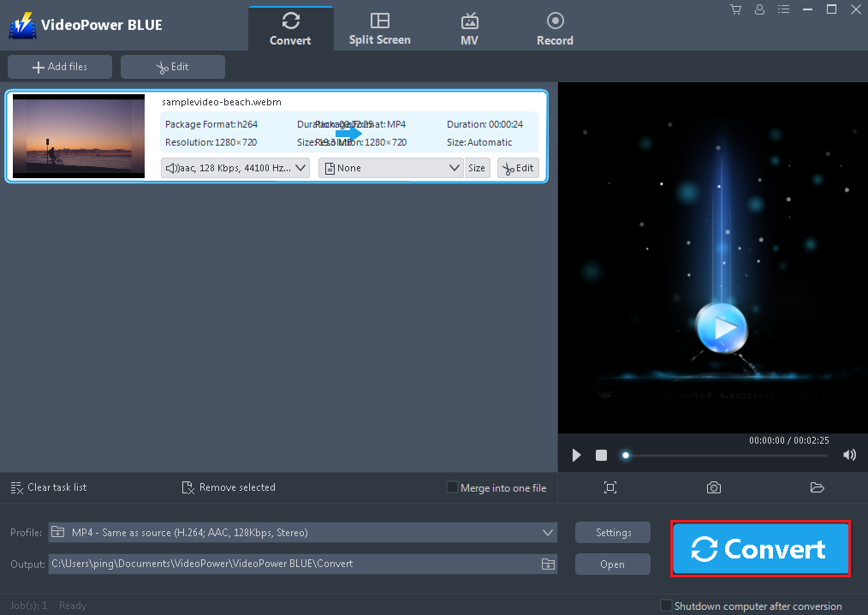Viewport: 868px width, 615px height.
Task: Select the samplevideo-beach video thumbnail
Action: pos(78,135)
